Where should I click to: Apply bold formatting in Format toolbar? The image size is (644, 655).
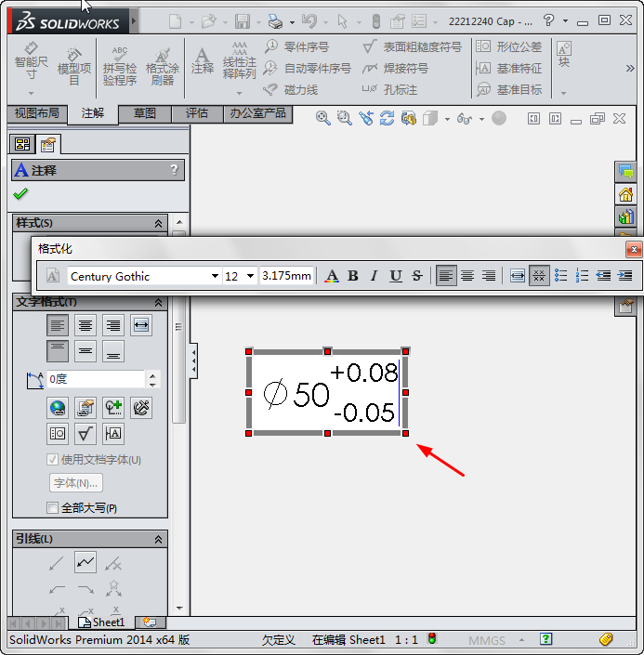point(353,276)
